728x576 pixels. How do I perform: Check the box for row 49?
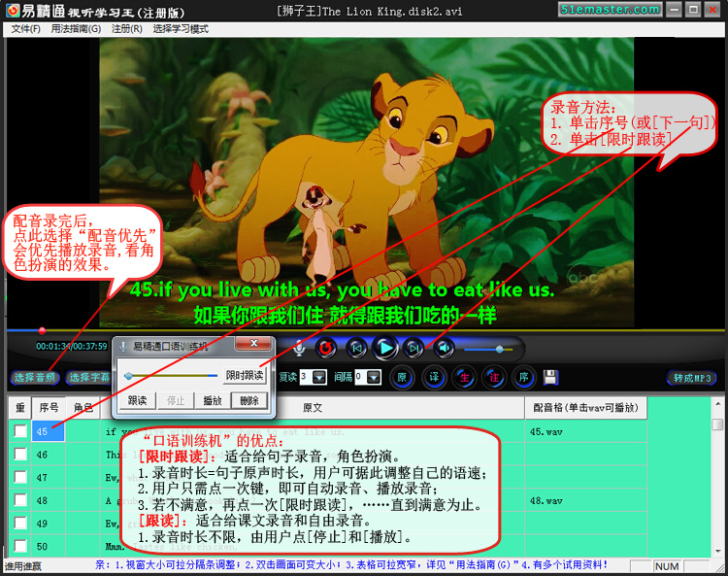(20, 523)
